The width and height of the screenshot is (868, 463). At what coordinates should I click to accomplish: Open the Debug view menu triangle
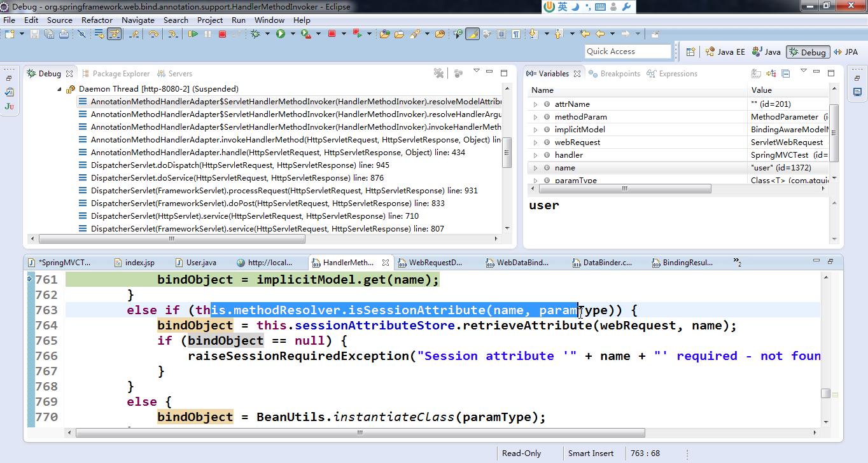tap(476, 70)
